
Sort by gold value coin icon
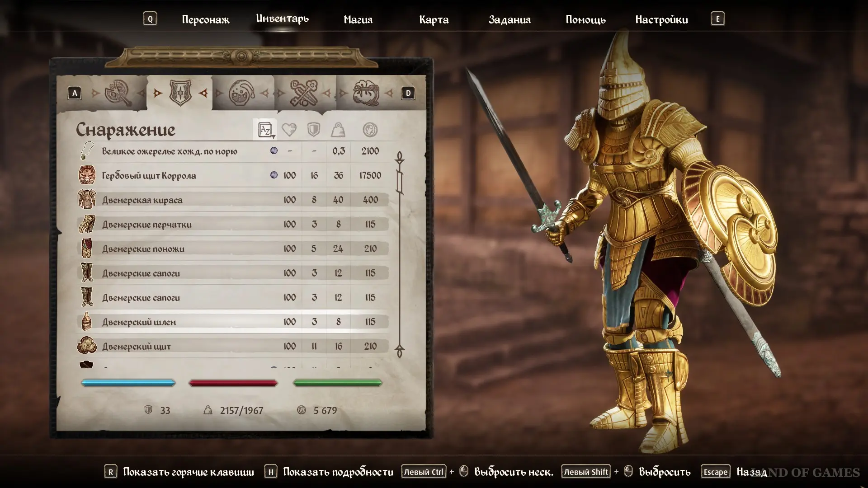coord(370,130)
